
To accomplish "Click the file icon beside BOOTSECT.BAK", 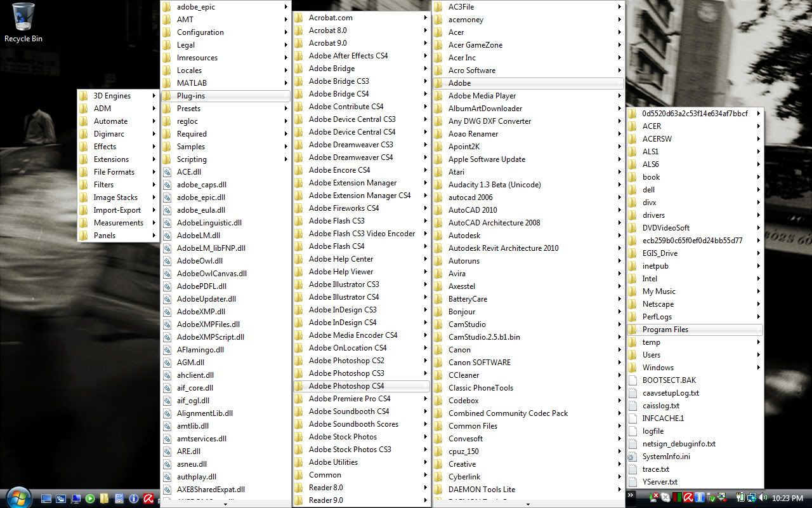I will click(632, 380).
